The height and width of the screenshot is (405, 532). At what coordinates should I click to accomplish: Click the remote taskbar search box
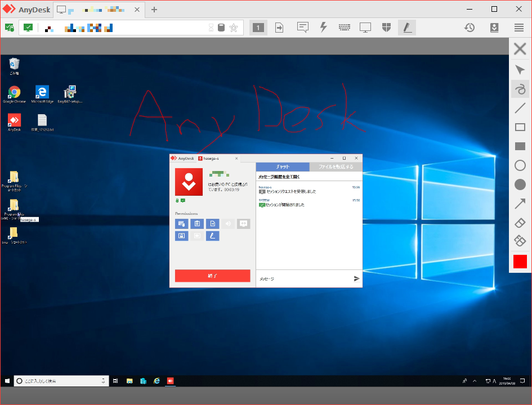click(61, 381)
